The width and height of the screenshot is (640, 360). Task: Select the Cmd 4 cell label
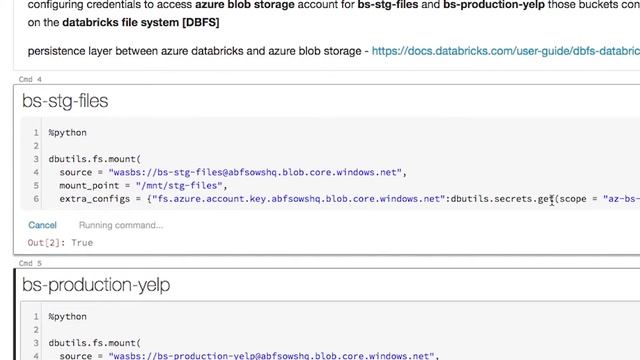tap(30, 79)
